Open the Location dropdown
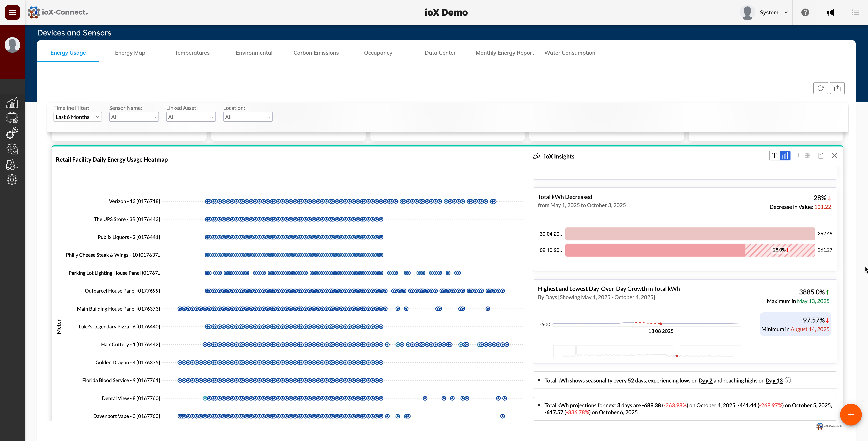Image resolution: width=868 pixels, height=441 pixels. [x=248, y=117]
